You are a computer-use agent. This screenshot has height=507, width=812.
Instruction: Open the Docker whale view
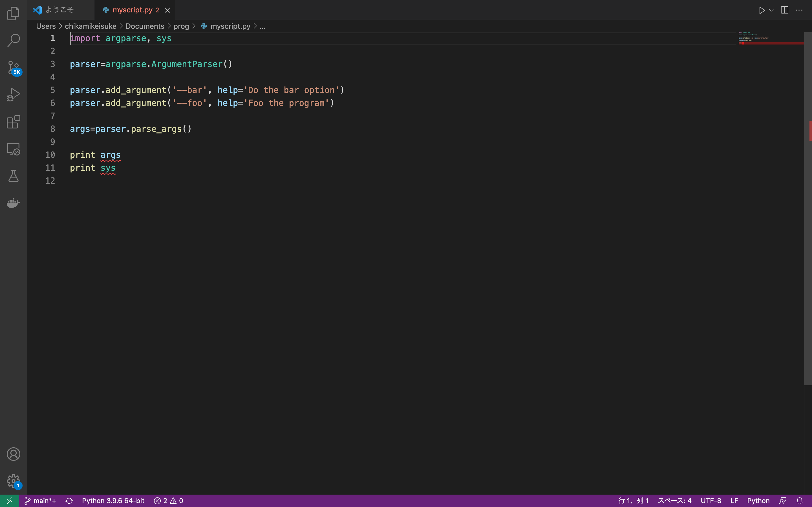pyautogui.click(x=14, y=203)
